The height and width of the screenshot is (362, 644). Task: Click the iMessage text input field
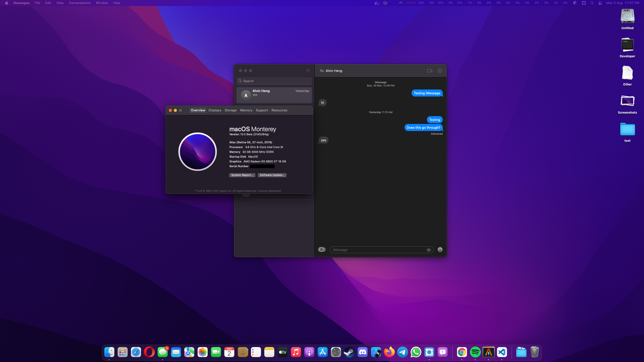click(x=377, y=250)
